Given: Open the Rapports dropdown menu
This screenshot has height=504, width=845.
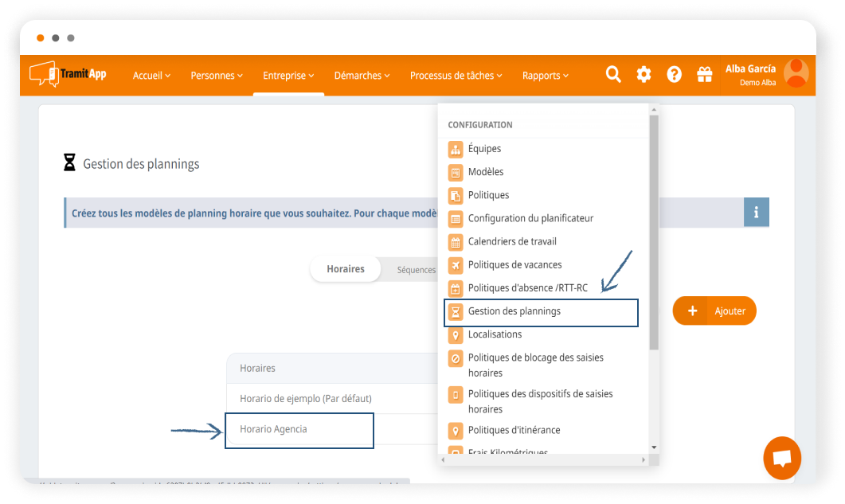Looking at the screenshot, I should (545, 76).
